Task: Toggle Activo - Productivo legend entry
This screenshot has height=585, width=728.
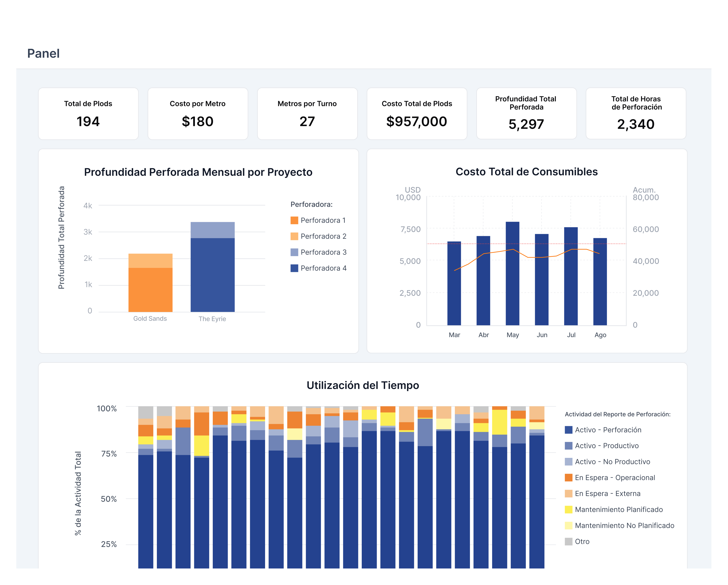Action: click(601, 446)
